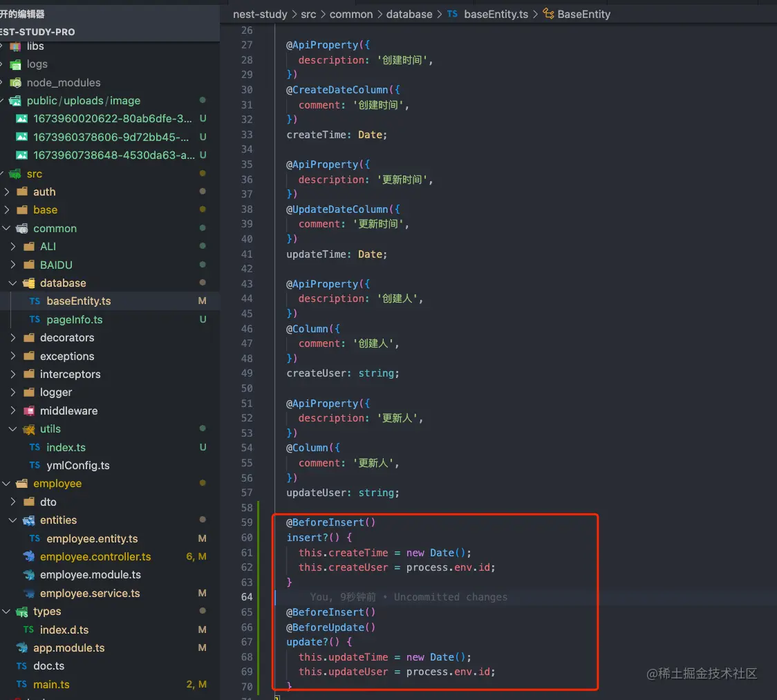The height and width of the screenshot is (700, 777).
Task: Click the BAIDU folder icon
Action: point(29,265)
